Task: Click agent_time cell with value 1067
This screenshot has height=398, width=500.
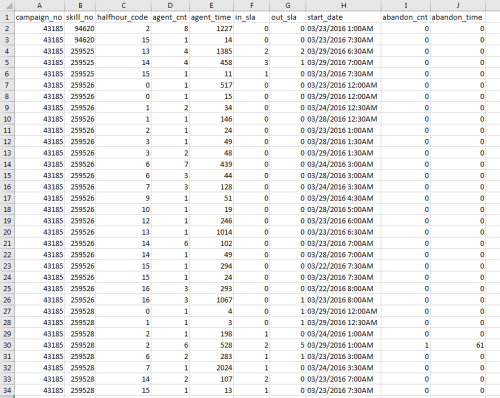Action: tap(211, 300)
